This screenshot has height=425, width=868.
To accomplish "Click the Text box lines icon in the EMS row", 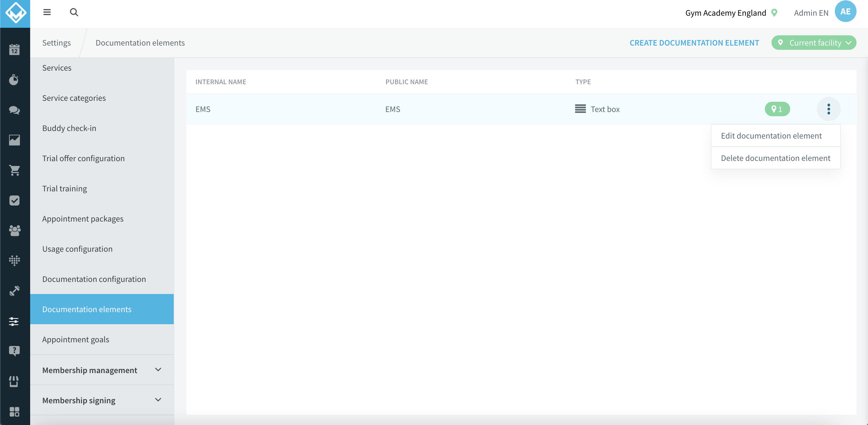I will pos(580,109).
